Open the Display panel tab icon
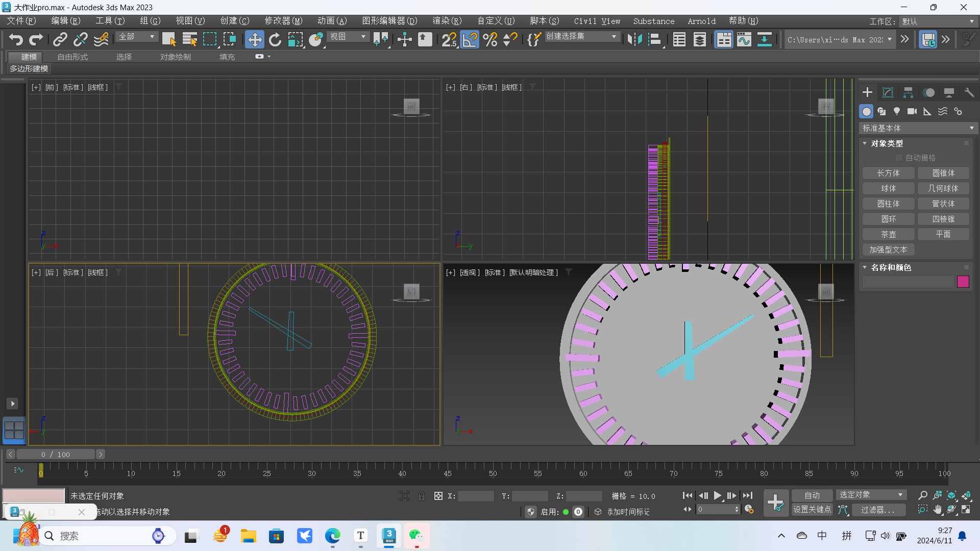980x551 pixels. 949,92
